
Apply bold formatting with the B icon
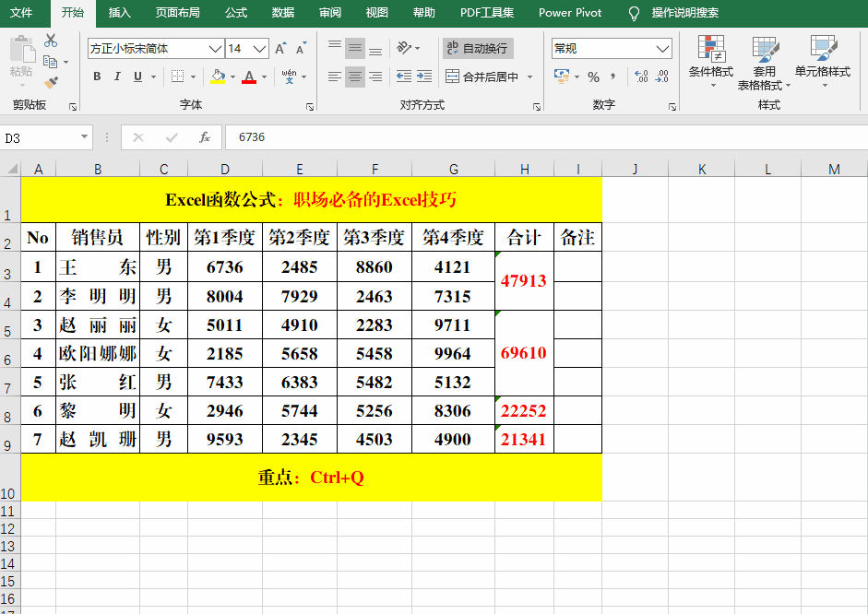pyautogui.click(x=96, y=77)
